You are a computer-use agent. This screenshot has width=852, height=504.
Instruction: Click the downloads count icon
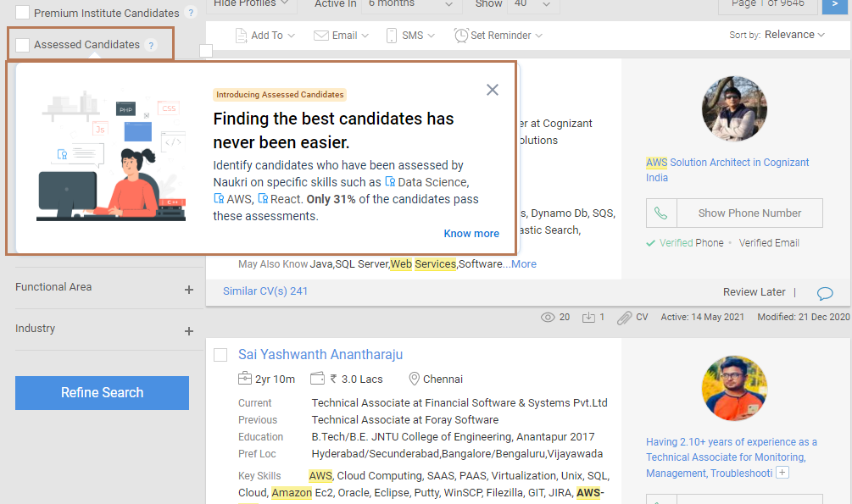[588, 317]
